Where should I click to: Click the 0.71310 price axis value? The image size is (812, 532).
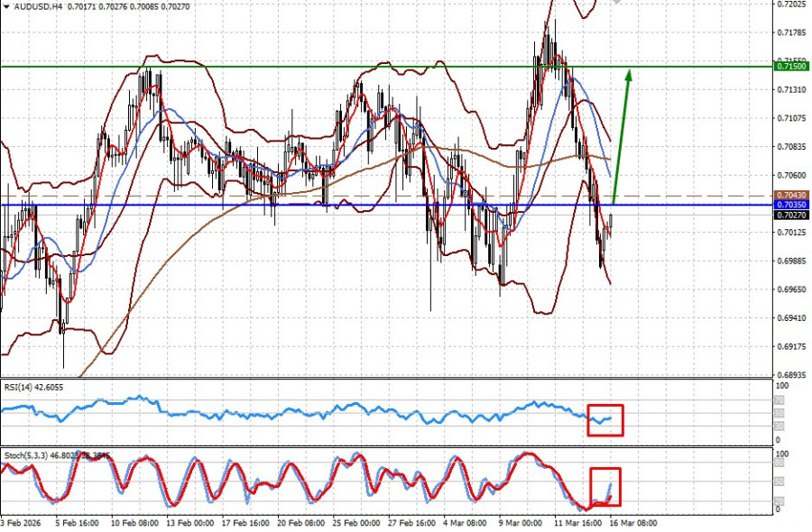792,89
